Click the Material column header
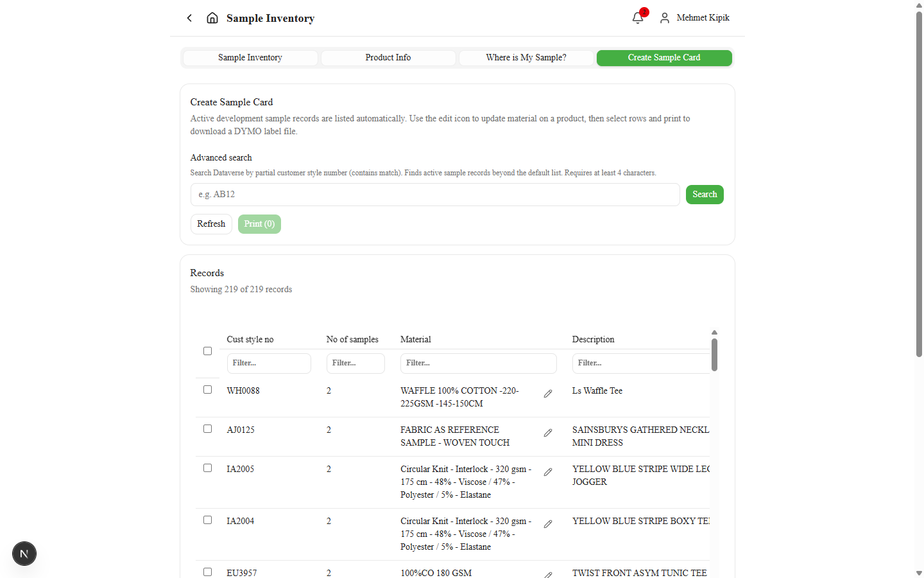Image resolution: width=924 pixels, height=578 pixels. [416, 340]
